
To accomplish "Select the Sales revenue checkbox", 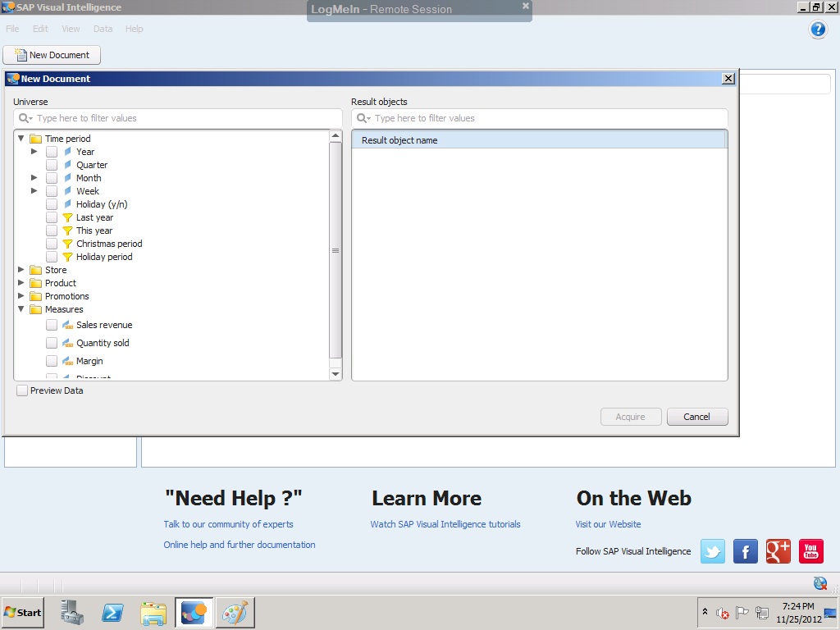I will 52,325.
